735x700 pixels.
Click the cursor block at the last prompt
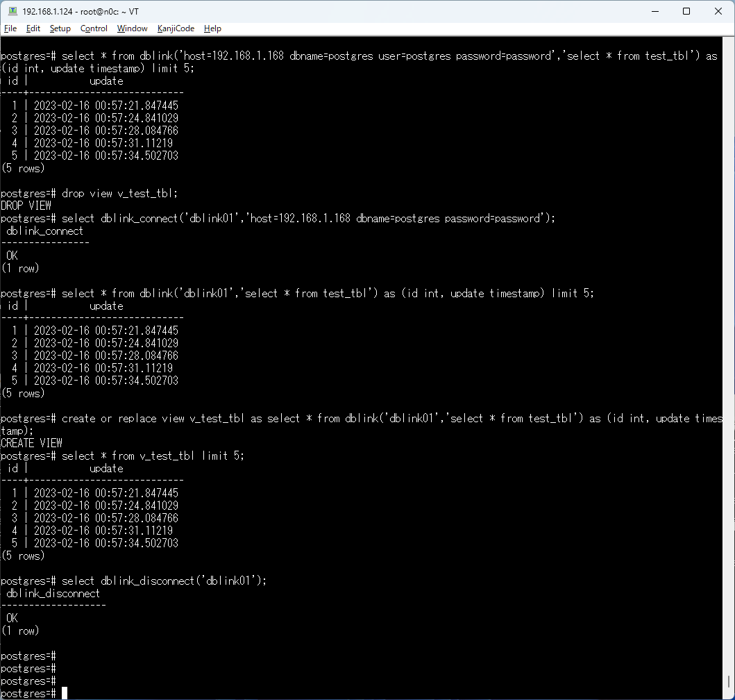point(65,693)
